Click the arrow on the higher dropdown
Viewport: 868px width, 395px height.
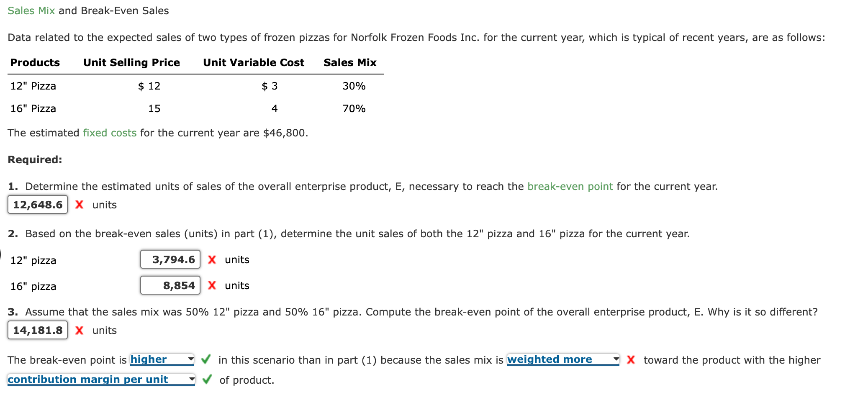192,359
